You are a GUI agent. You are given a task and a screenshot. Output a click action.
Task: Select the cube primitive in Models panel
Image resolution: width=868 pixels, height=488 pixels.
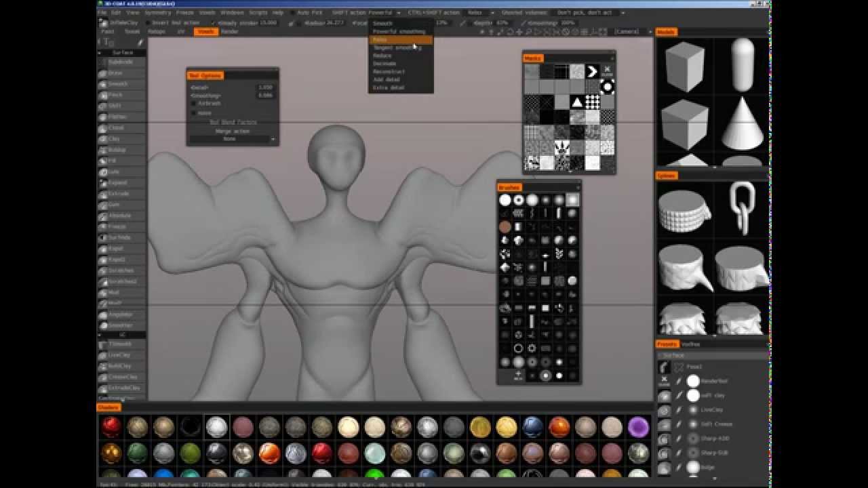[x=685, y=66]
